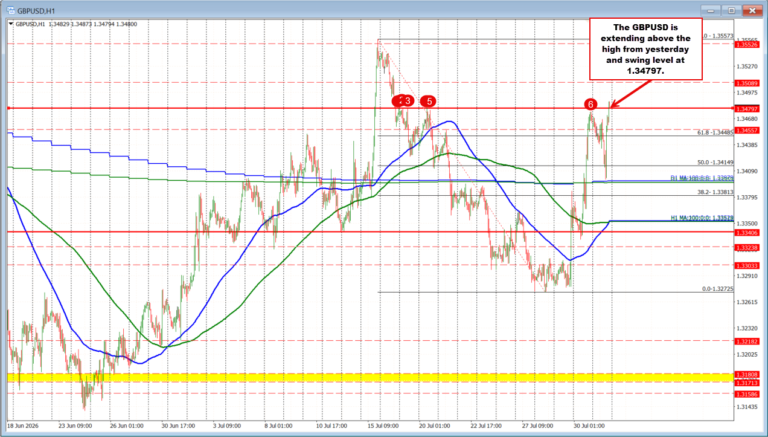Click the 1.31435 value on the price axis
Image resolution: width=768 pixels, height=437 pixels.
pos(746,407)
